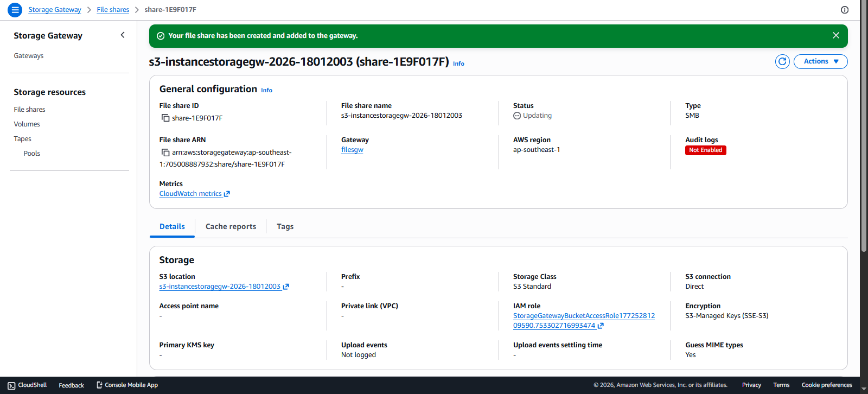Screen dimensions: 868x394
Task: Click the Updating status text
Action: point(537,116)
